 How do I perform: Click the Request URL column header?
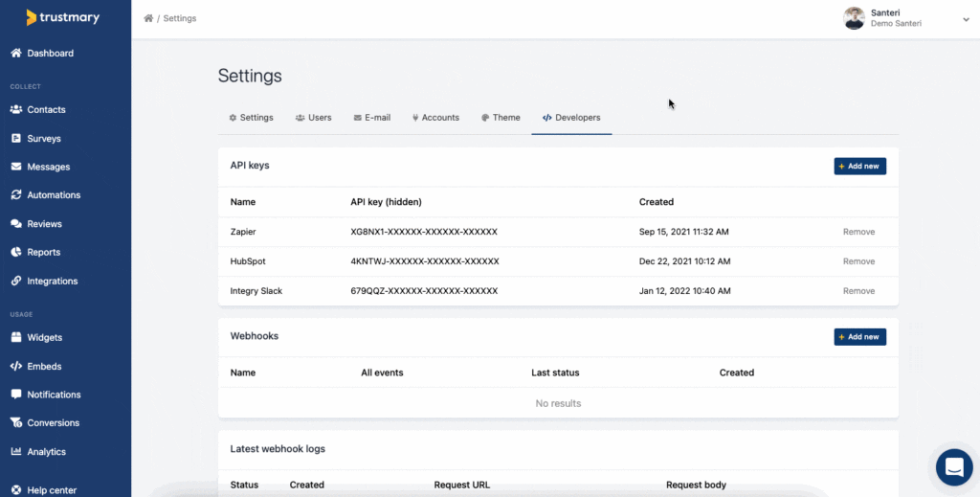tap(462, 486)
